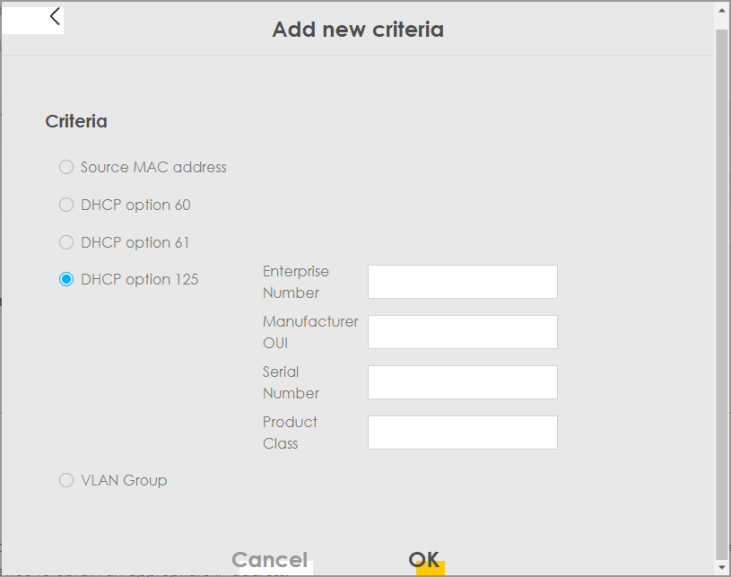The image size is (731, 577).
Task: Focus the Product Class input box
Action: pyautogui.click(x=462, y=432)
